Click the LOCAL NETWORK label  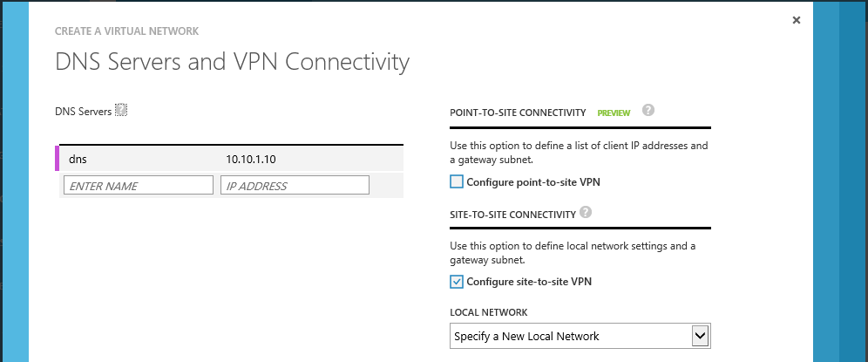coord(488,312)
